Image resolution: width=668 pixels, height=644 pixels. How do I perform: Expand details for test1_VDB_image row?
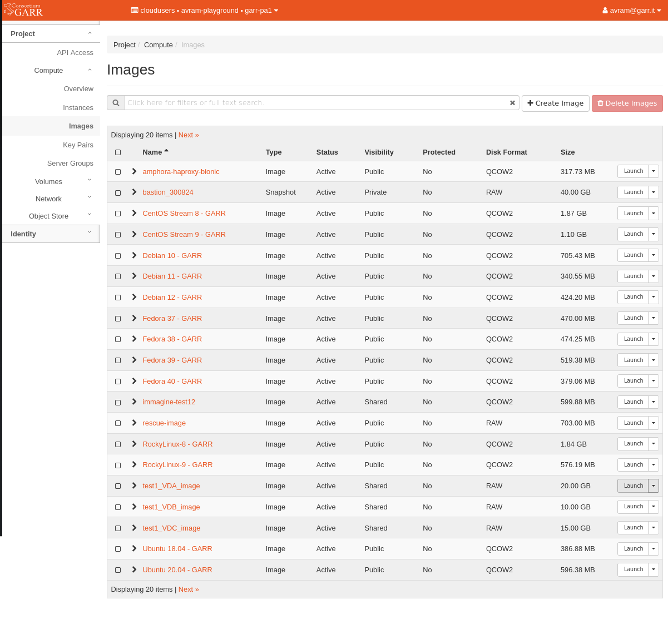[x=134, y=507]
